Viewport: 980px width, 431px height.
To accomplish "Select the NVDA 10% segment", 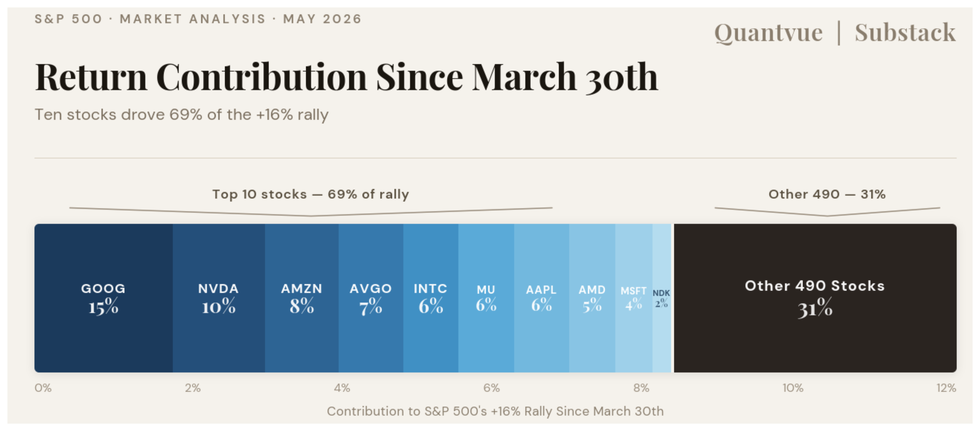I will (219, 298).
